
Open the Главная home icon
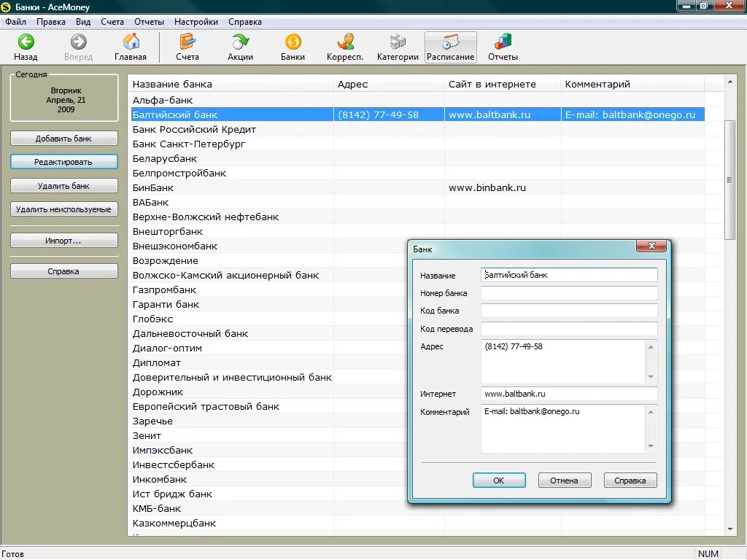(x=131, y=42)
